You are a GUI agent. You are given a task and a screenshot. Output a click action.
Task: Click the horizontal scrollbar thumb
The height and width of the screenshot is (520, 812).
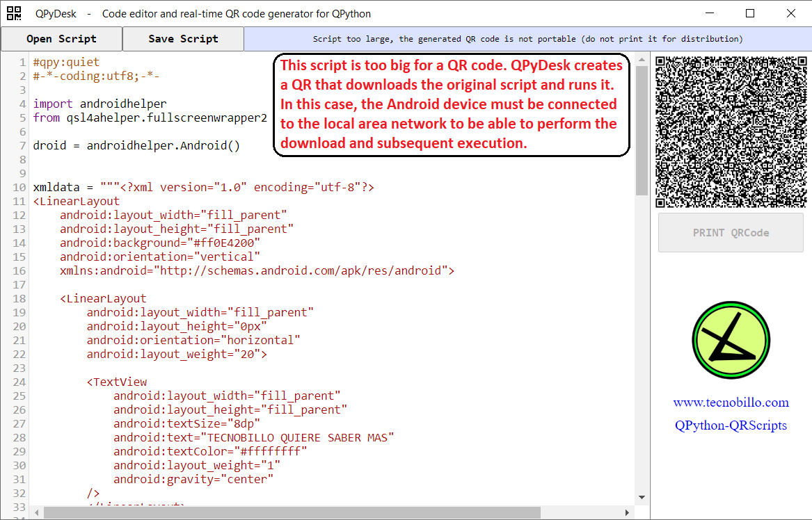[x=292, y=512]
